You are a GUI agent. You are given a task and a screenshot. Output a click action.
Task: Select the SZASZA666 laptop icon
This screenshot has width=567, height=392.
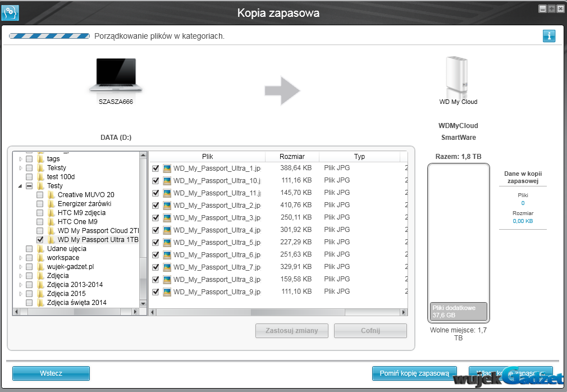(x=116, y=75)
